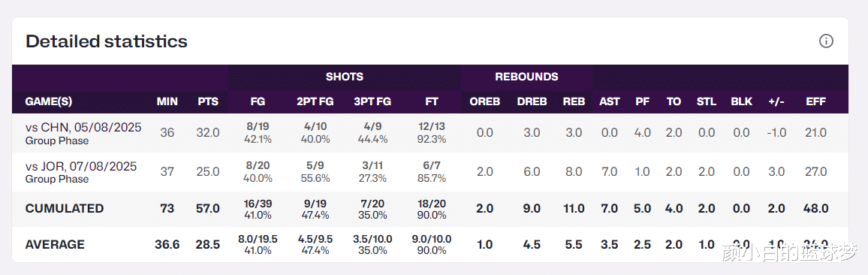Open the vs JOR, 07/08/2025 game row

[x=430, y=172]
